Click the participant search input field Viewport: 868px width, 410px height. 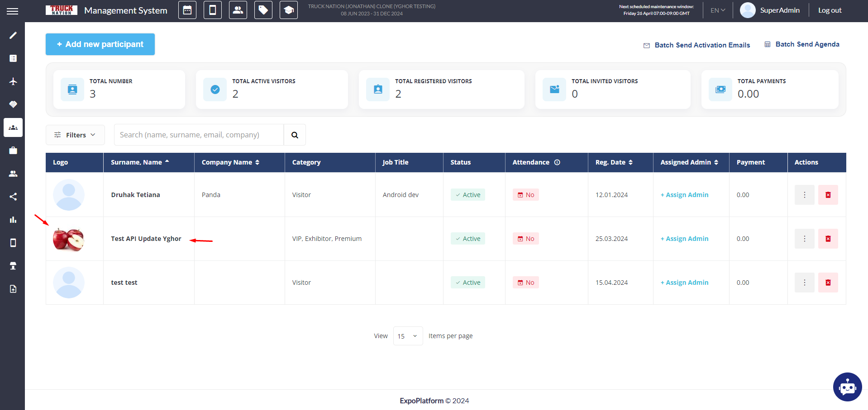(199, 135)
